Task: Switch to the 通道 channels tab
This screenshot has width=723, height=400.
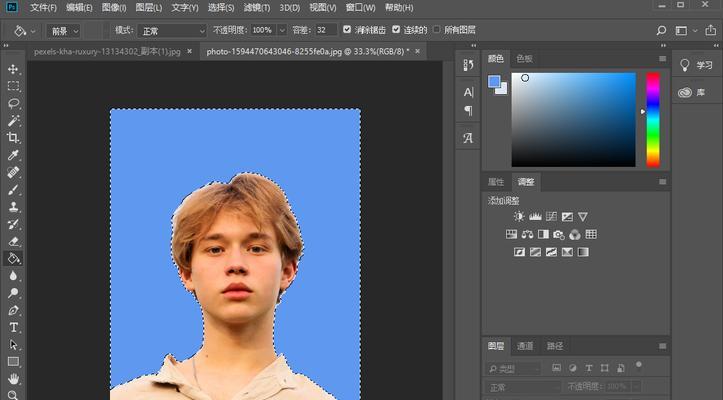Action: click(x=525, y=346)
